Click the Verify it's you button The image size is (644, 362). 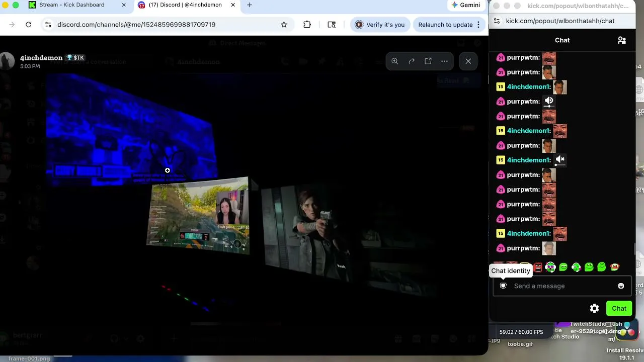380,25
